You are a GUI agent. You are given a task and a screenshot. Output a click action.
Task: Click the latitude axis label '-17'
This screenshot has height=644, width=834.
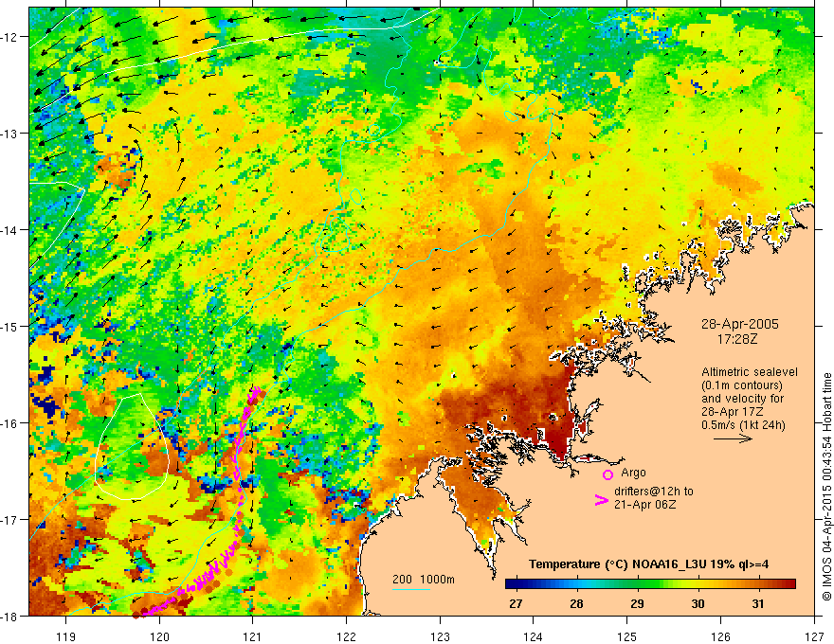9,519
